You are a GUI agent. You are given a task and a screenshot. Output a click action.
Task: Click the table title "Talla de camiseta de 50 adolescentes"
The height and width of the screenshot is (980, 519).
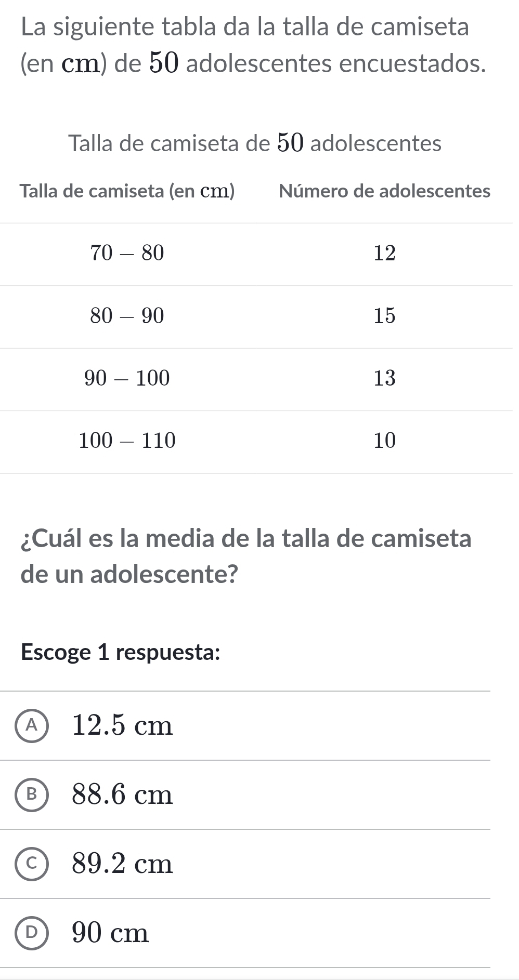point(255,143)
